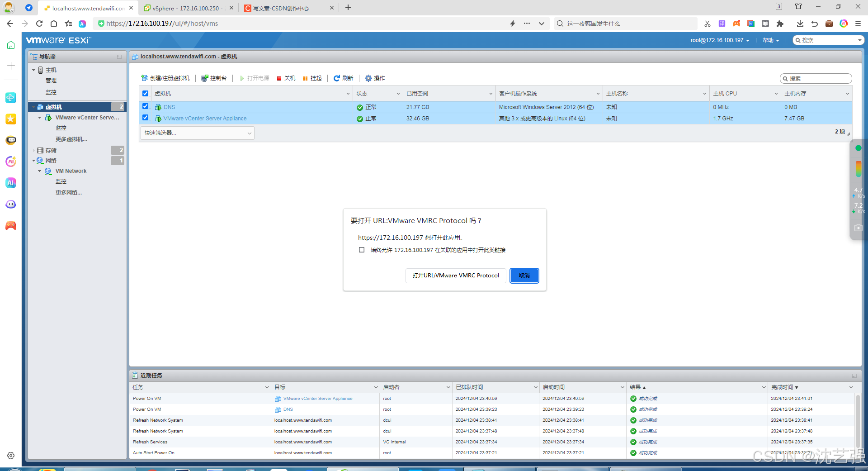Click the green-orange level bar on right floating widget
Image resolution: width=868 pixels, height=471 pixels.
point(859,169)
